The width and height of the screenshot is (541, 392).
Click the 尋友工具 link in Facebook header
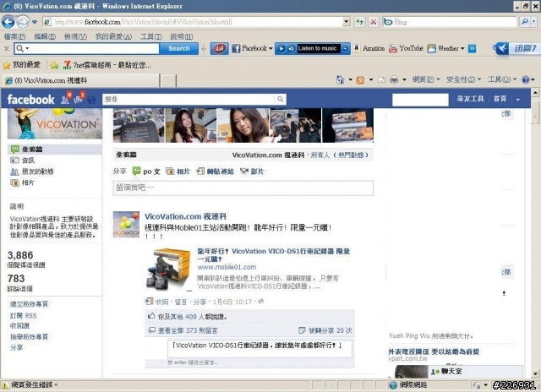470,99
